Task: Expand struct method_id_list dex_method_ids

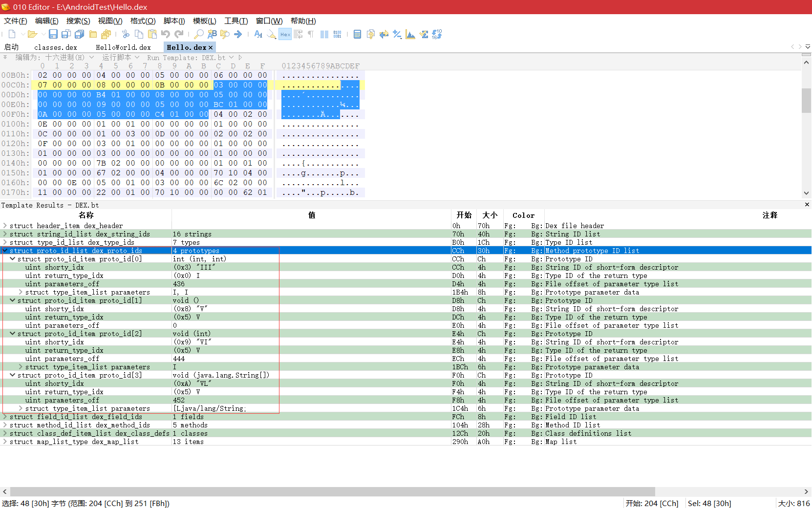Action: [x=5, y=425]
